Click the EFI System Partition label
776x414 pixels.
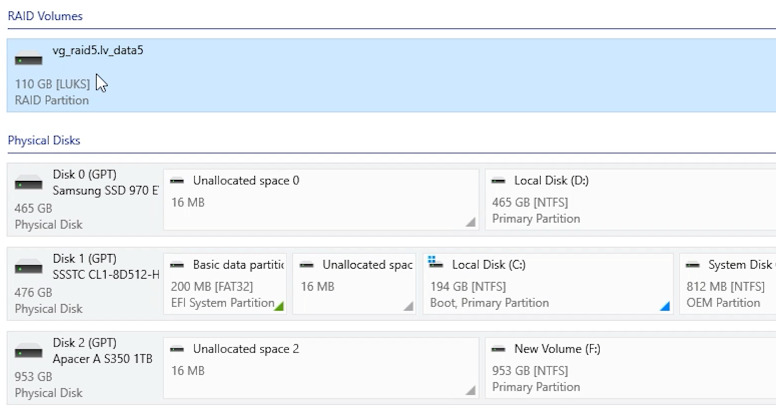pyautogui.click(x=223, y=303)
